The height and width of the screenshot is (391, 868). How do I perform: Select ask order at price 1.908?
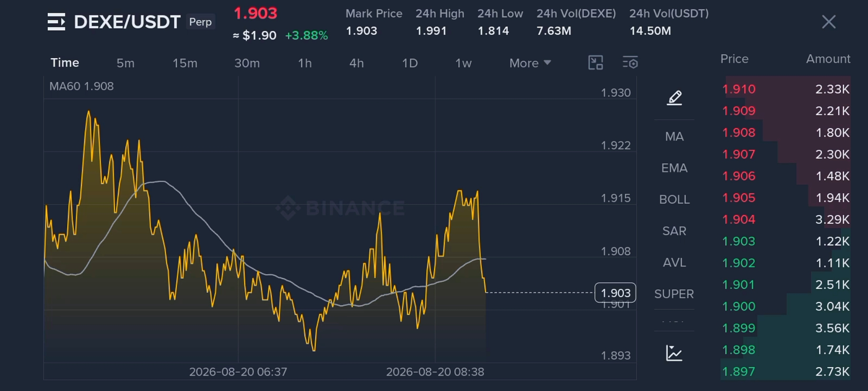point(786,132)
